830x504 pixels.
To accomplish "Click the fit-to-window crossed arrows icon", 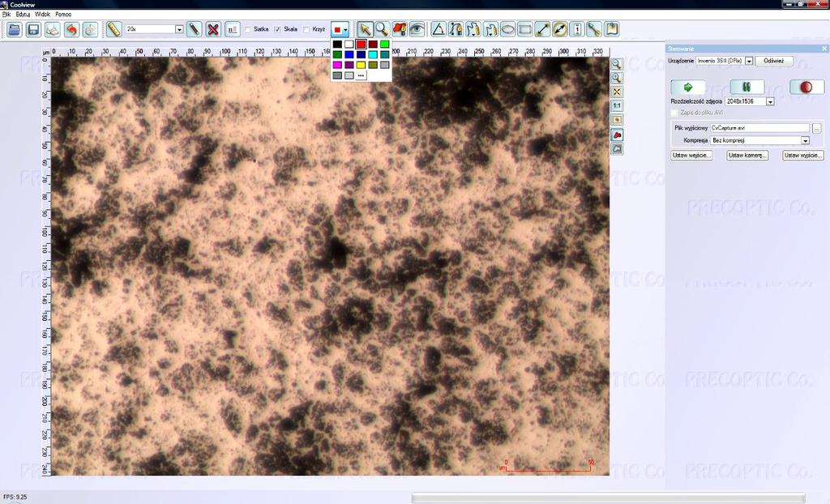I will (x=617, y=92).
